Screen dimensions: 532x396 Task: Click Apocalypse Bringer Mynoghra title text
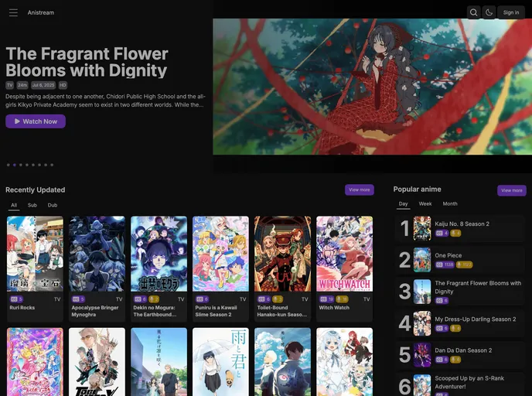pos(95,311)
